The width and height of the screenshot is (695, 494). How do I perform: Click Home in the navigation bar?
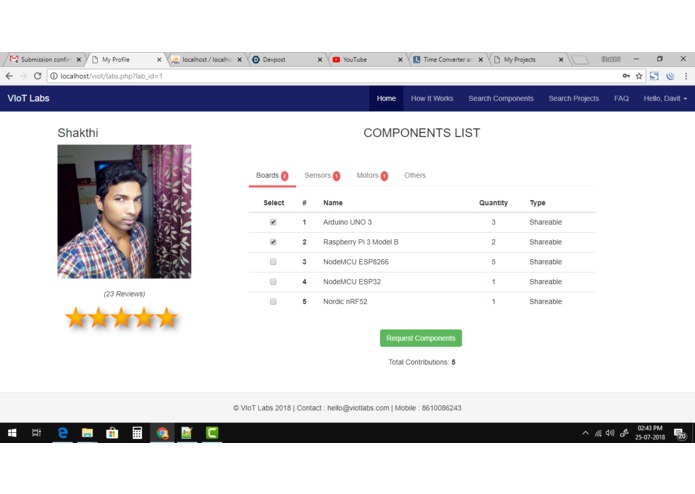coord(386,98)
